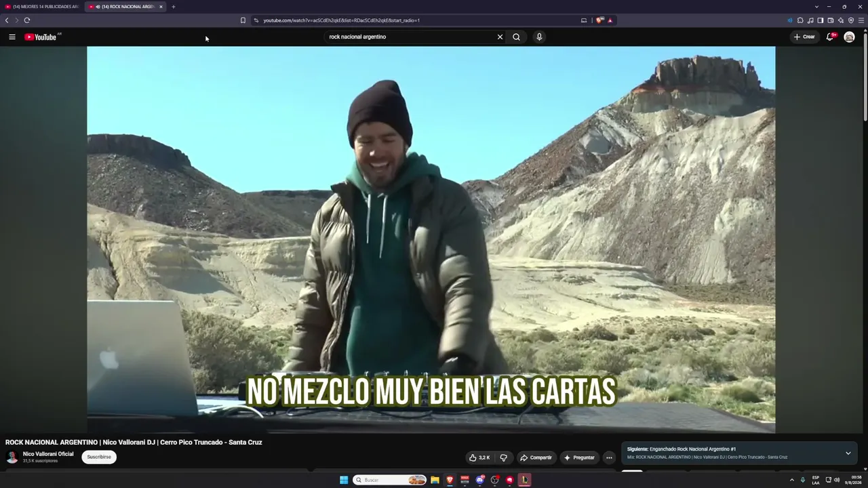The height and width of the screenshot is (488, 868).
Task: Switch to the MEJORES 14 PUBLICIDADES tab
Action: [42, 7]
